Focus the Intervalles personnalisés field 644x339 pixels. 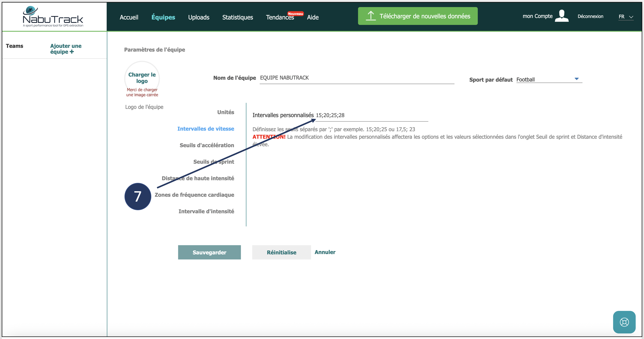(x=372, y=115)
